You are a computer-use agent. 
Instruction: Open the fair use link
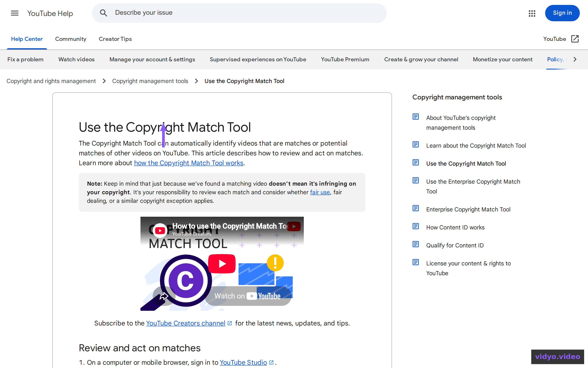(320, 192)
